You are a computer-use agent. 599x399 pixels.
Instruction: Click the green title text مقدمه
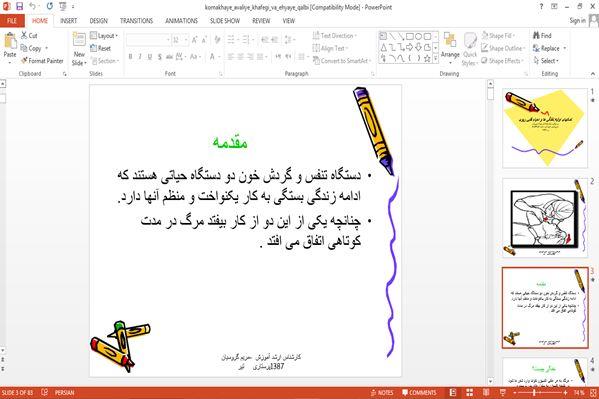coord(230,142)
